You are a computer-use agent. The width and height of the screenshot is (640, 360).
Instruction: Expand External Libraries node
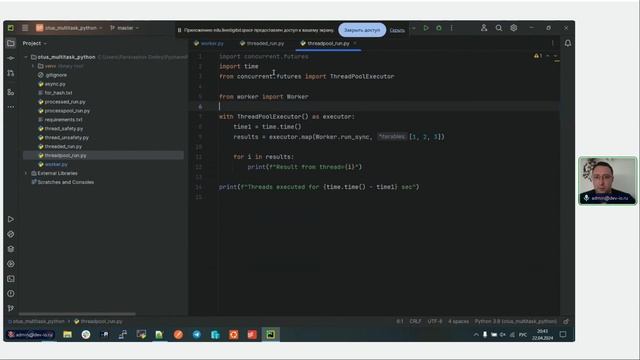26,173
